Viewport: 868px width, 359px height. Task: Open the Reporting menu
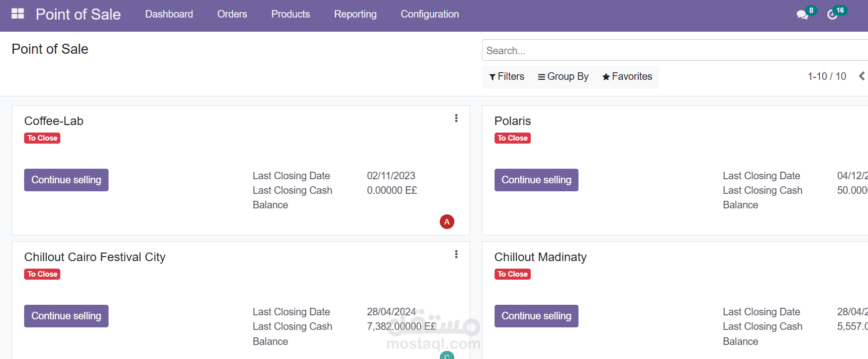(355, 14)
